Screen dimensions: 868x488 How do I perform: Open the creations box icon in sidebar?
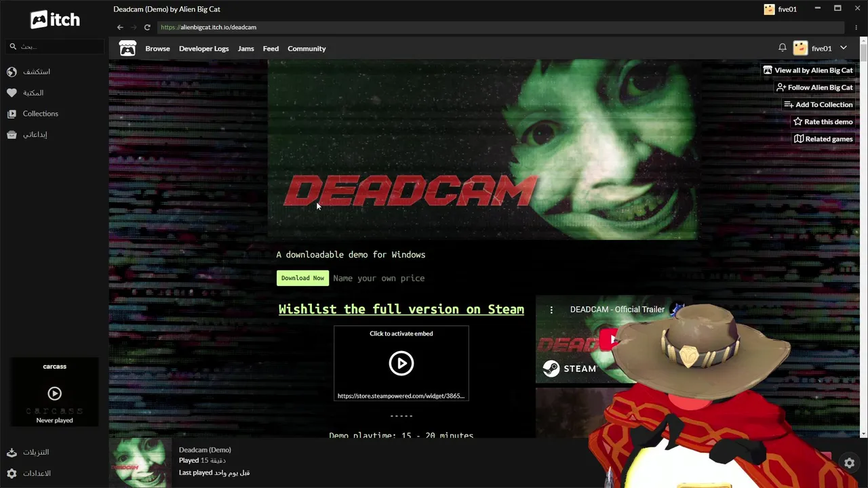click(12, 135)
